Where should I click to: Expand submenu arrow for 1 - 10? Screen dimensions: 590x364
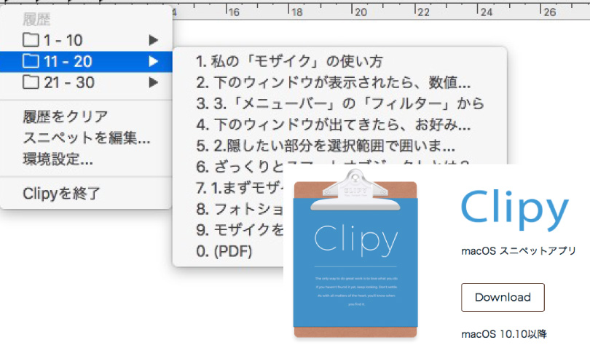coord(153,40)
